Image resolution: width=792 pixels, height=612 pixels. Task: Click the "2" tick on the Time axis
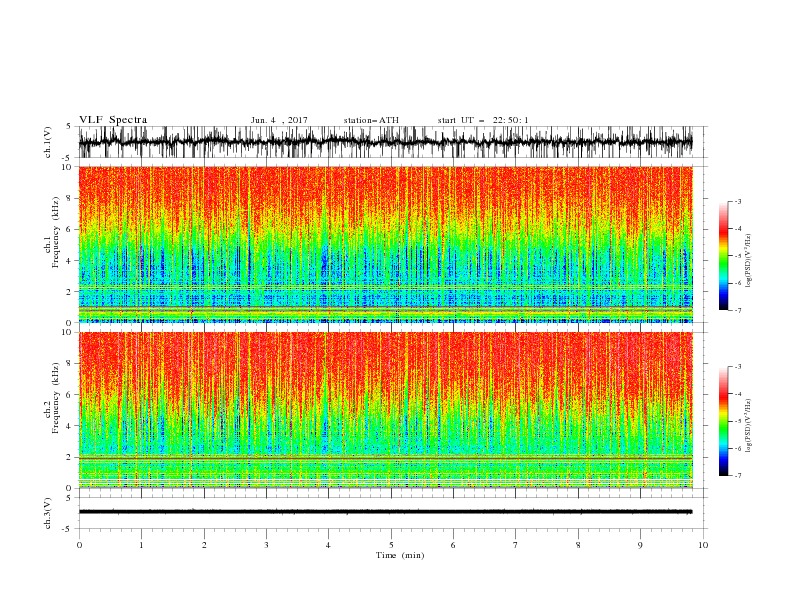pyautogui.click(x=204, y=545)
